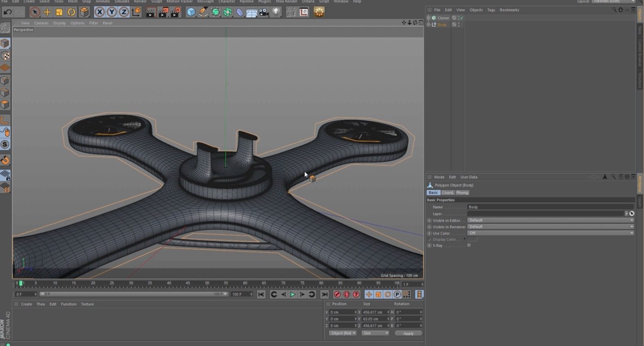Open the MoGraph menu

pos(206,1)
